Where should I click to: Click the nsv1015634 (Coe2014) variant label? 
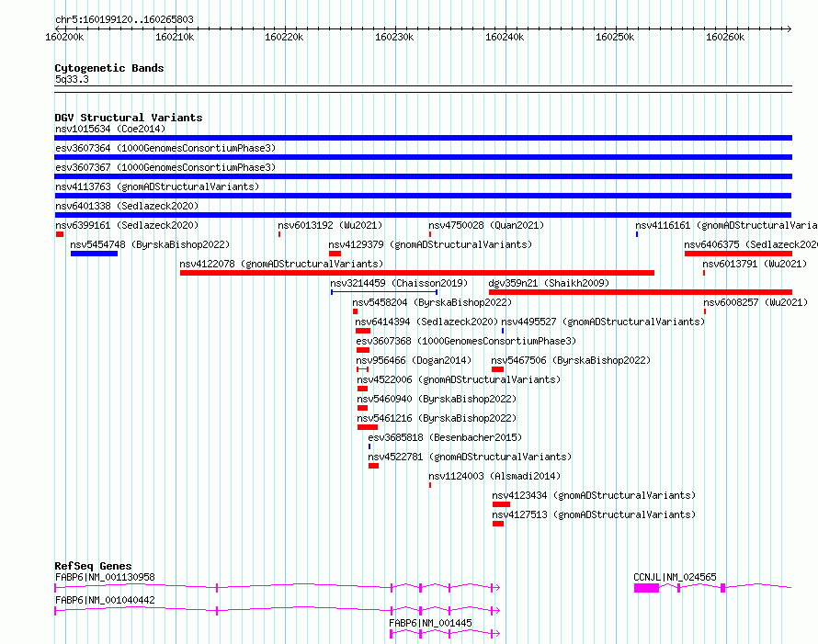coord(110,129)
